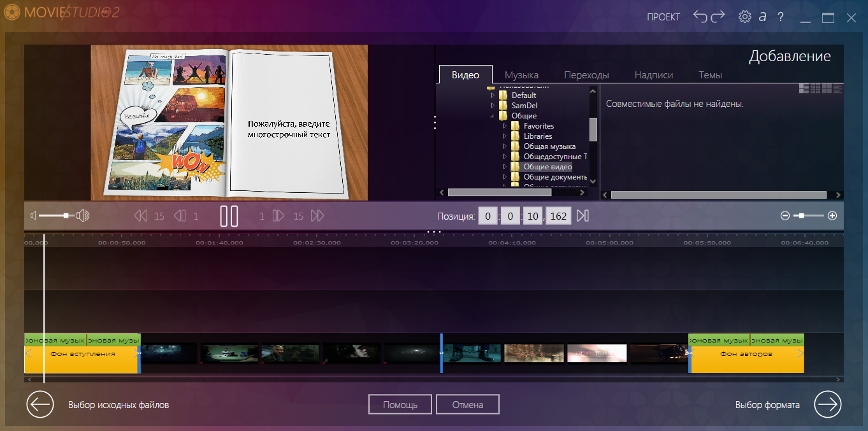Skip backward 15 frames with double arrow
The height and width of the screenshot is (431, 868).
point(141,216)
